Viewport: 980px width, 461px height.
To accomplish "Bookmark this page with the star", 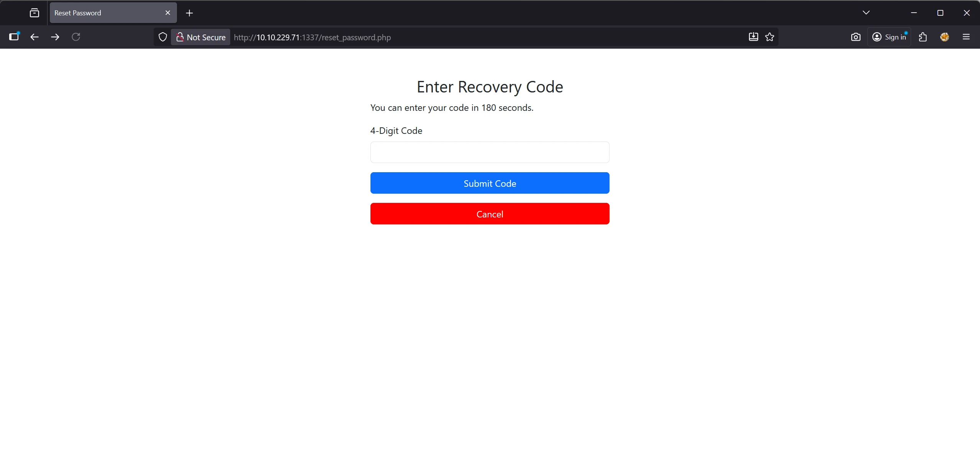I will click(x=770, y=37).
